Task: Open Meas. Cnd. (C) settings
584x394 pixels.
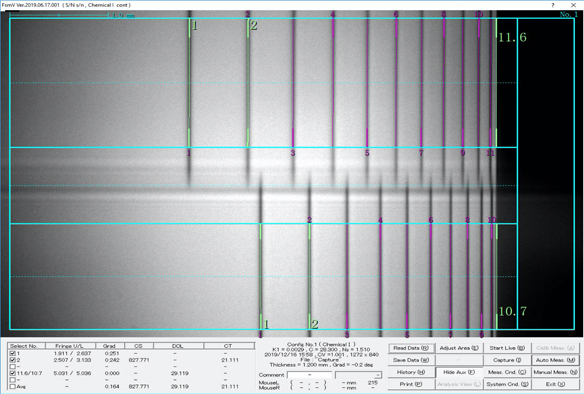Action: point(507,372)
